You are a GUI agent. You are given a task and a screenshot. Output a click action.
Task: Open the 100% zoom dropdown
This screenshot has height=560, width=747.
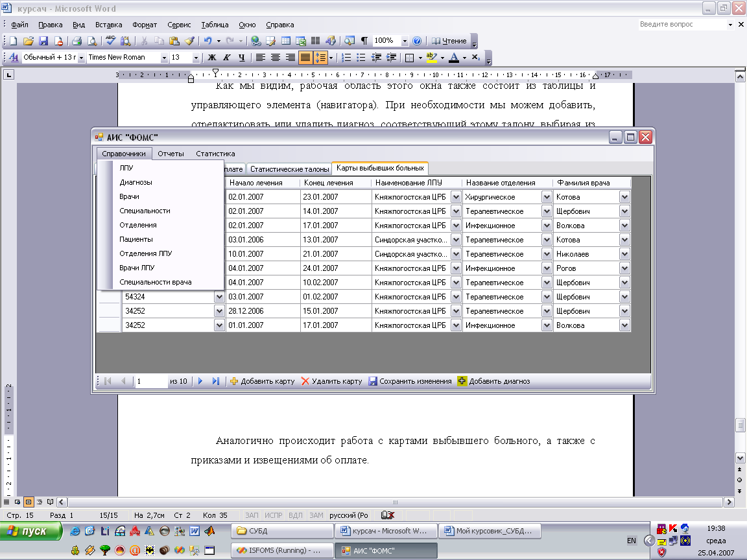[405, 41]
